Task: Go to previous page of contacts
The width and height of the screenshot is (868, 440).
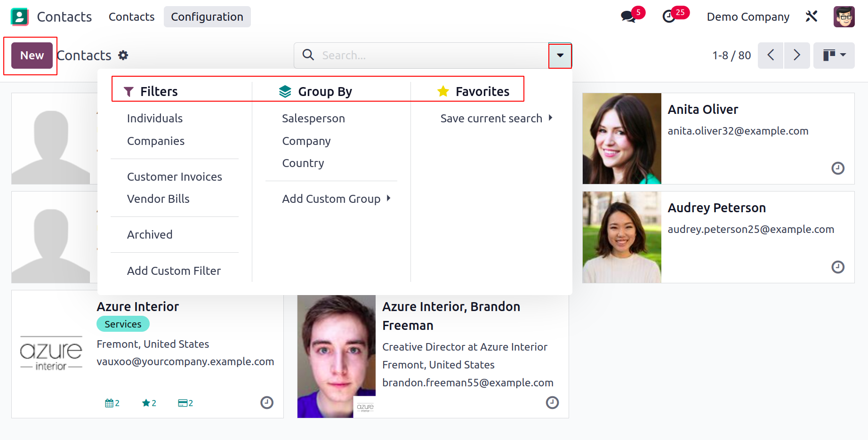Action: click(771, 56)
